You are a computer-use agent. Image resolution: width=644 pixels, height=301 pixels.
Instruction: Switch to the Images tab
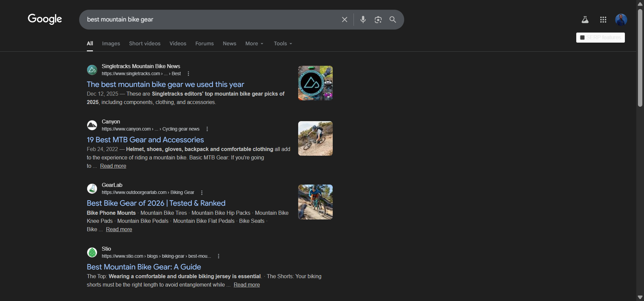(111, 44)
